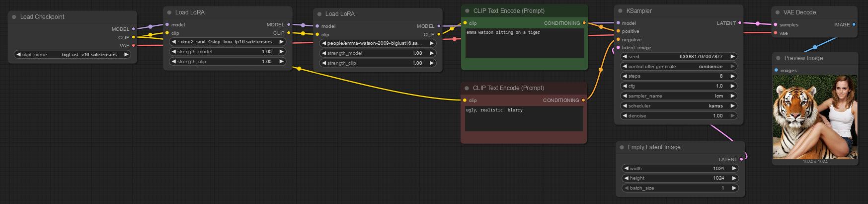Screen dimensions: 868x204
Task: Open the sampler_name dropdown showing lcm
Action: 678,96
